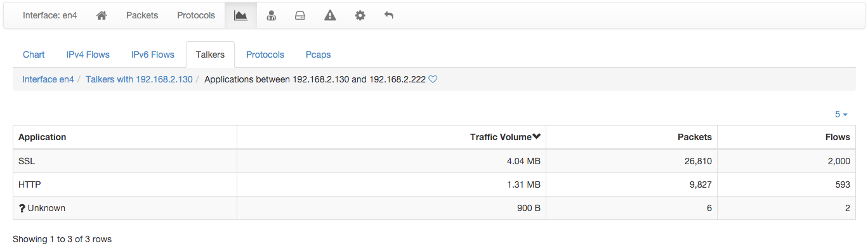Follow the Interface en4 breadcrumb link
Viewport: 868px width, 246px height.
(x=48, y=80)
